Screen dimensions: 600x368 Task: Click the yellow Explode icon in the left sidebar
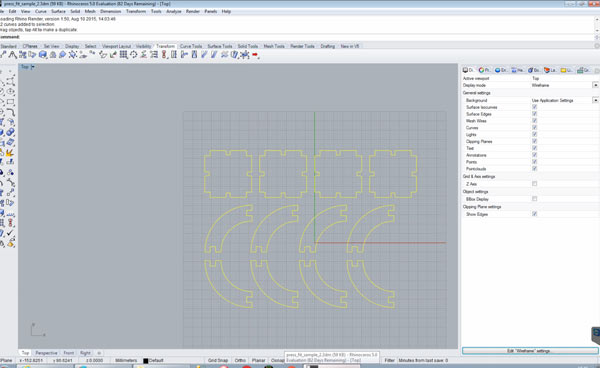coord(10,153)
